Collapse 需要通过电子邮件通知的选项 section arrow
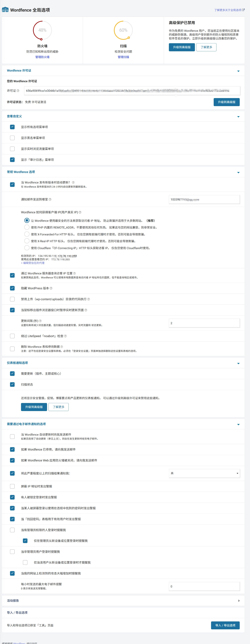Image resolution: width=250 pixels, height=644 pixels. [x=238, y=425]
